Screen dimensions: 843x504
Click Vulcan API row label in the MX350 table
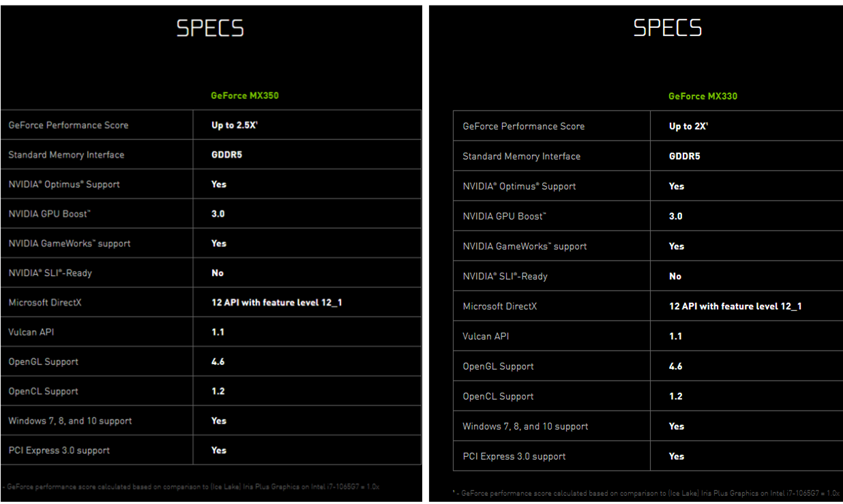pos(31,332)
